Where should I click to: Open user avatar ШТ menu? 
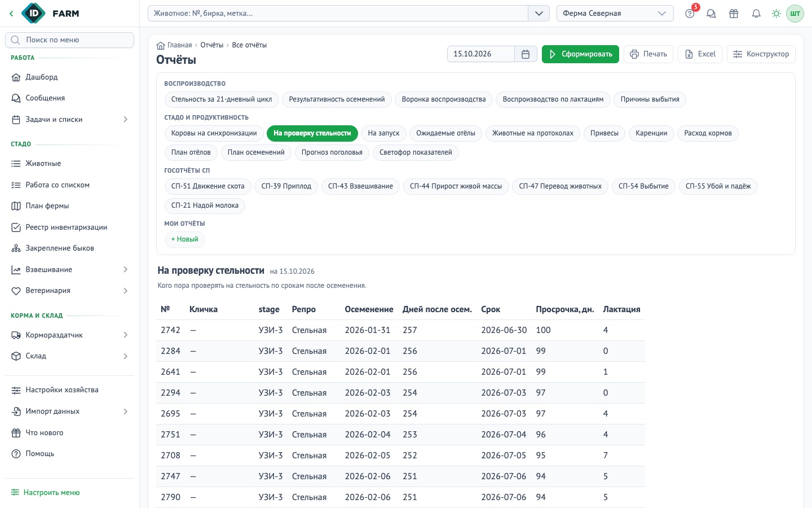(x=795, y=14)
